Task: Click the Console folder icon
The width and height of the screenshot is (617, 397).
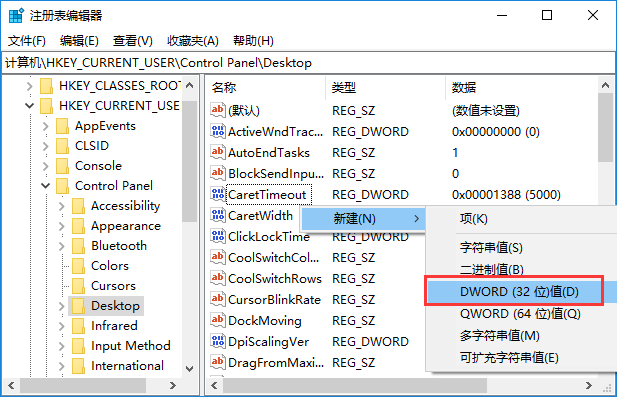Action: (63, 166)
